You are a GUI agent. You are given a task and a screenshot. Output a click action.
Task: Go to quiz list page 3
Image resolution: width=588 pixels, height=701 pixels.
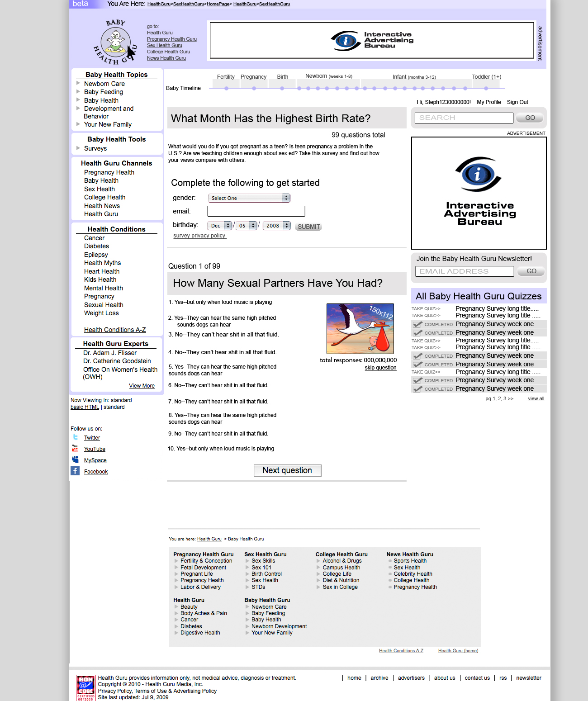[505, 398]
